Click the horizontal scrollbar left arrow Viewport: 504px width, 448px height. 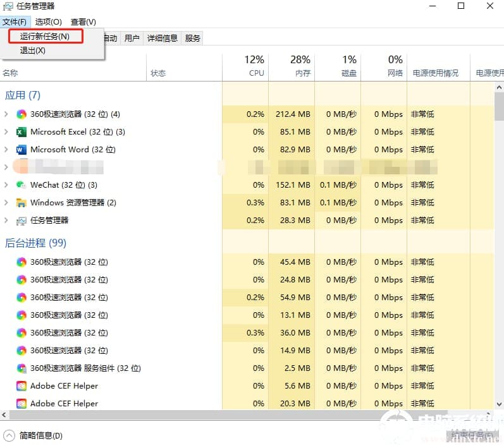point(4,415)
